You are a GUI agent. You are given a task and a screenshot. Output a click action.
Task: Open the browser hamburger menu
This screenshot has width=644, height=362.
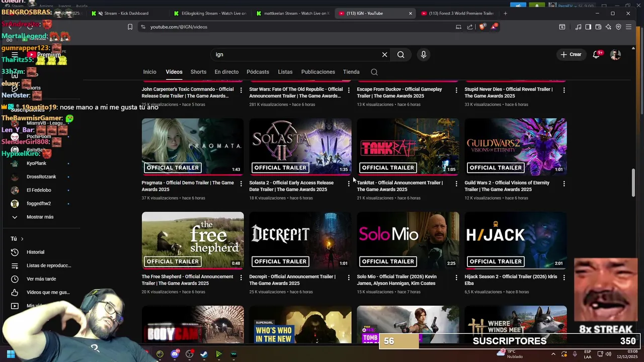click(628, 27)
